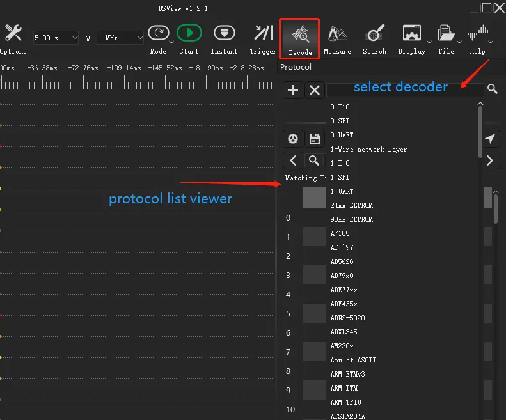Expand the Help dropdown arrow
The width and height of the screenshot is (506, 420).
(491, 42)
